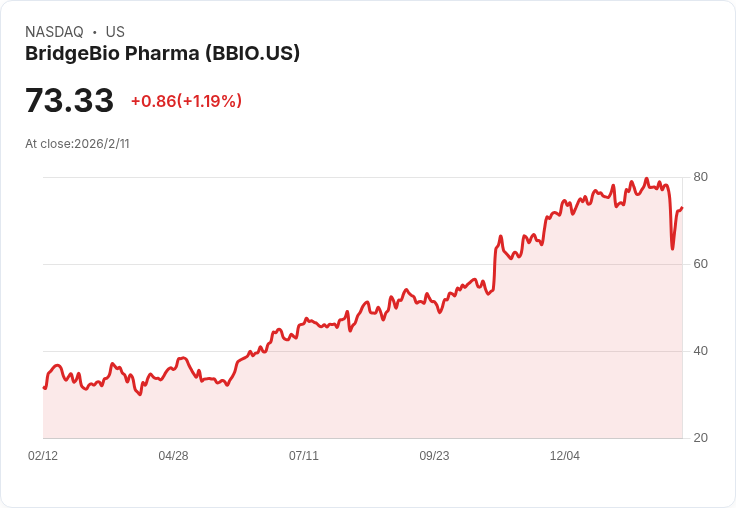Click the bottom of the sharp dip near the chart's end
Screen dimensions: 736x508
click(673, 248)
